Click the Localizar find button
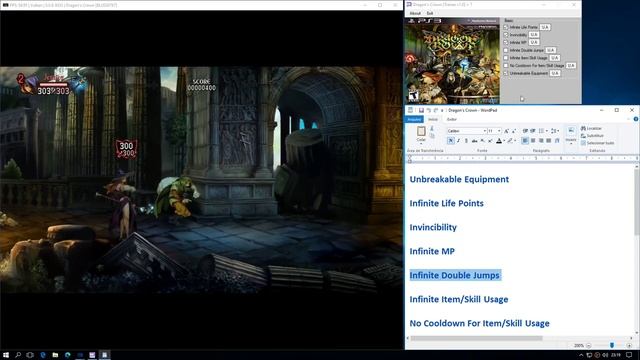The width and height of the screenshot is (640, 360). click(591, 129)
